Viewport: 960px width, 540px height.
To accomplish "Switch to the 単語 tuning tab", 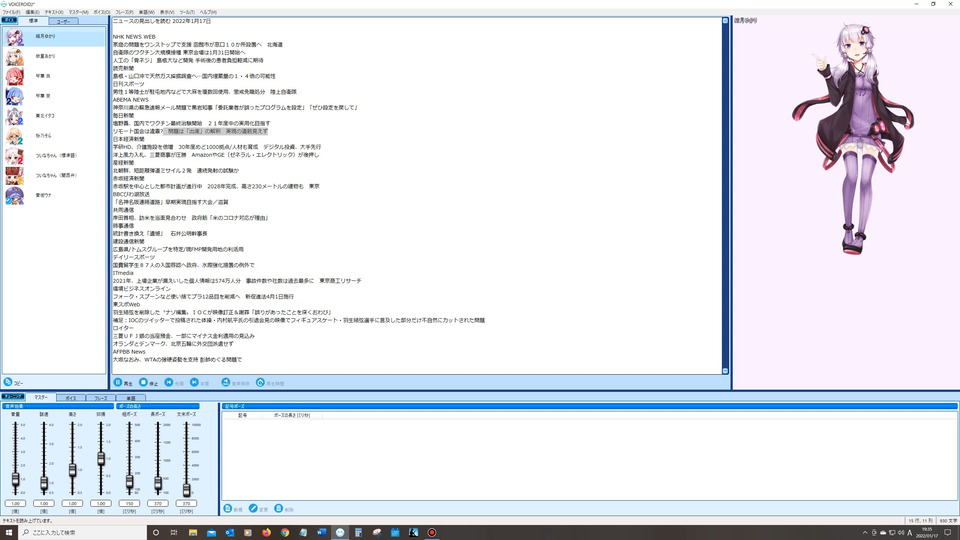I will pyautogui.click(x=130, y=398).
